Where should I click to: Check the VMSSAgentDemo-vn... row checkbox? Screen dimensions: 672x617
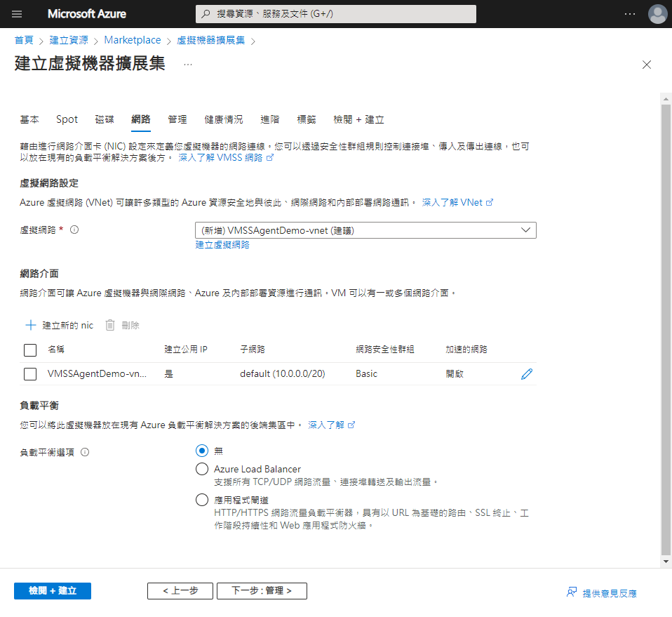pyautogui.click(x=30, y=374)
